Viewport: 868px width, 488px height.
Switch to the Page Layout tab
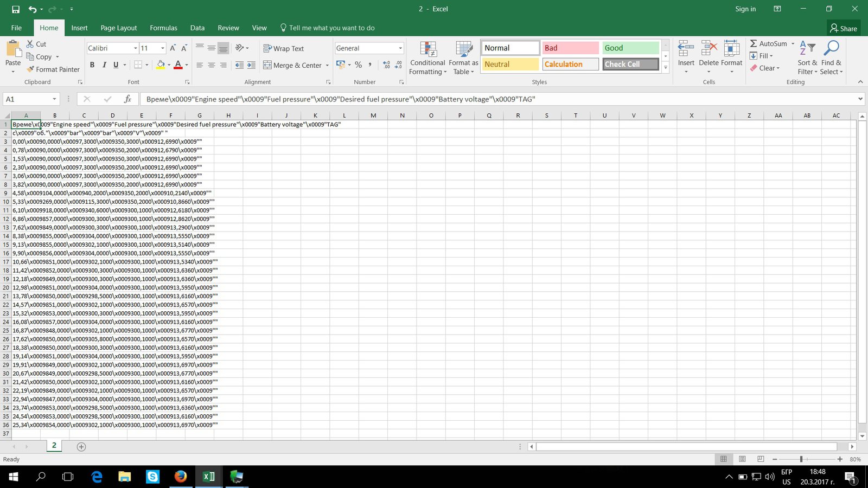point(118,28)
